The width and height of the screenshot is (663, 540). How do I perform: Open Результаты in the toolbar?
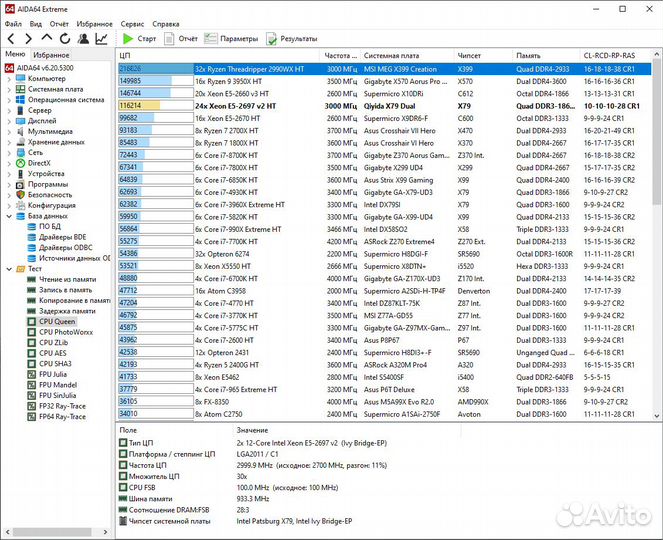pos(291,39)
